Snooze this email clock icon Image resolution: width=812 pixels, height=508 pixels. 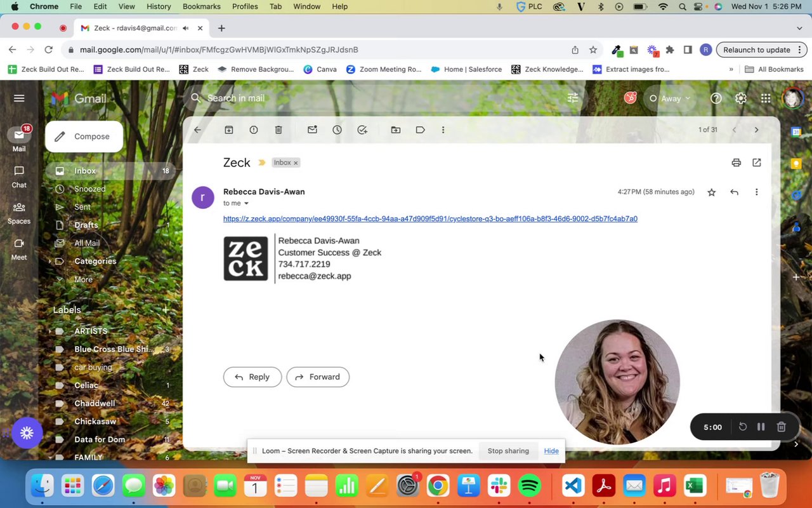click(x=337, y=130)
